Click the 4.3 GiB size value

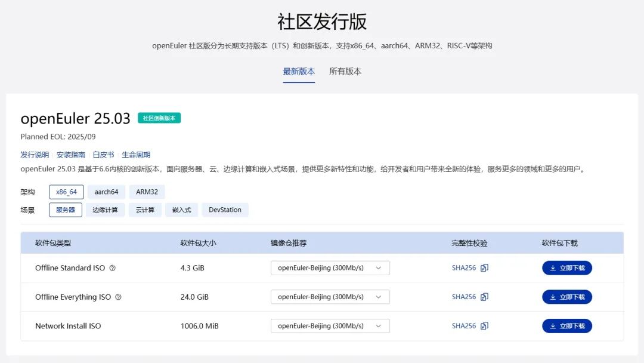pos(192,268)
